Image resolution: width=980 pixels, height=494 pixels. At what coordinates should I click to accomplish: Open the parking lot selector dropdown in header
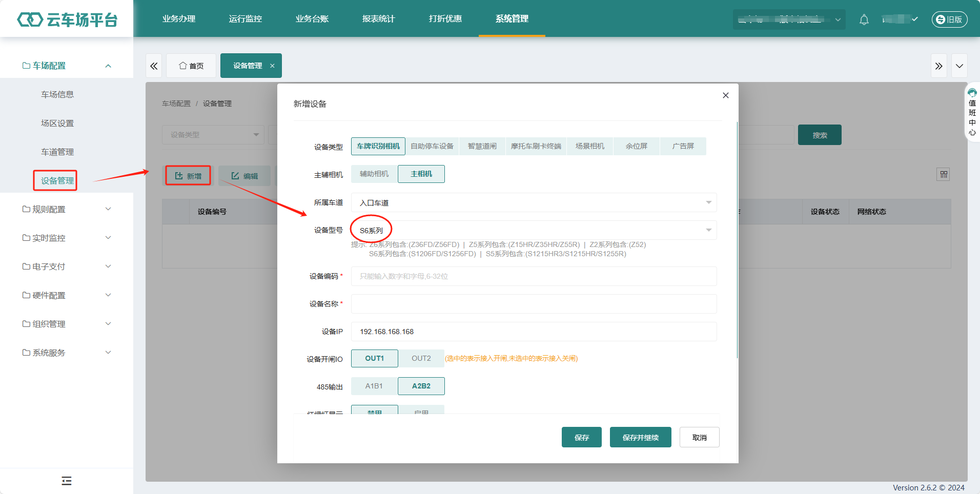789,19
